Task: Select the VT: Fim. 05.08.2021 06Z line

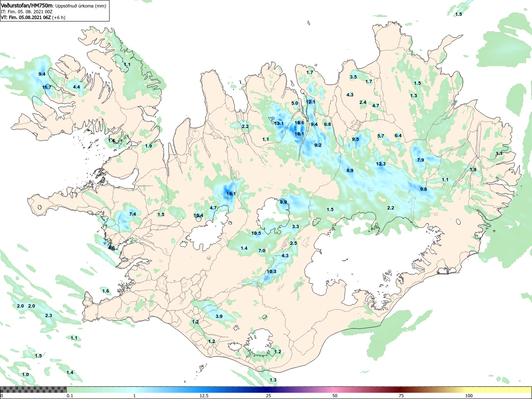Action: coord(26,17)
